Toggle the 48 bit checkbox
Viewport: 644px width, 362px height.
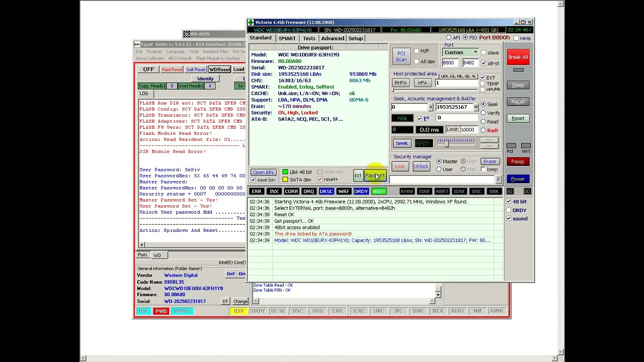(509, 202)
